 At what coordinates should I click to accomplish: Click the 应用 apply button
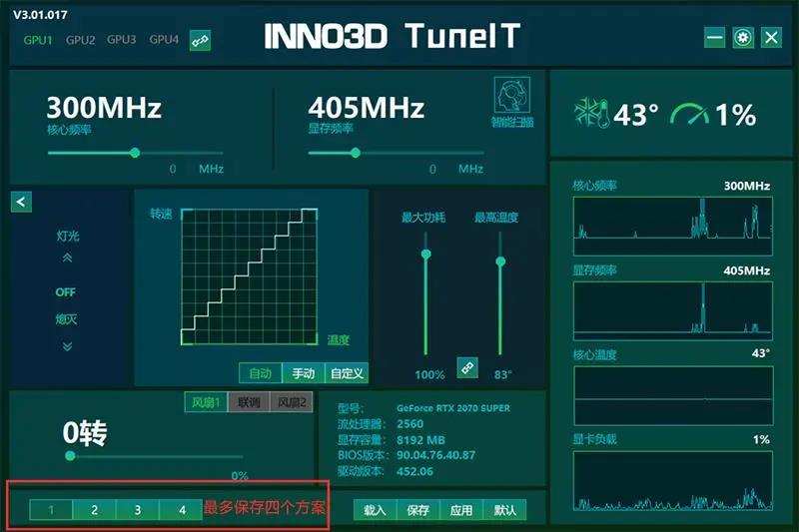(x=461, y=510)
